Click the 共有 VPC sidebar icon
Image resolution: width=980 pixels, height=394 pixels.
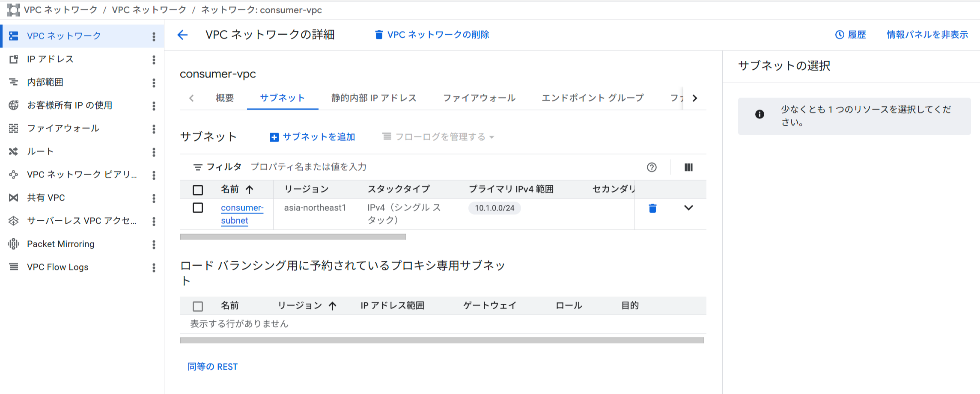click(13, 198)
